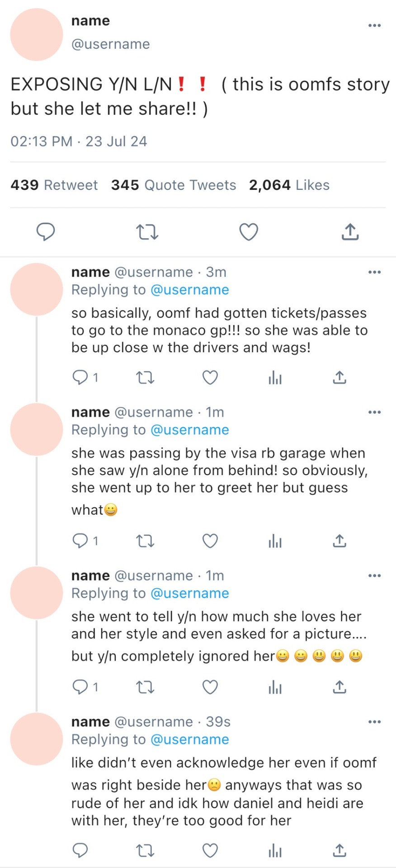Screen dimensions: 396x868
Task: Retweet the visa rb garage reply
Action: point(145,541)
